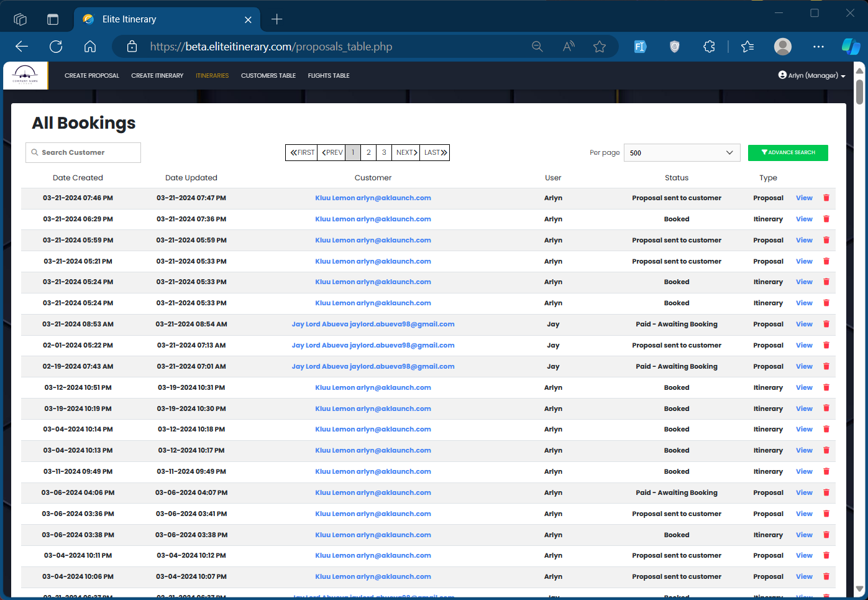This screenshot has height=600, width=868.
Task: Open customer link for booking created 03-04-2024 10:14 PM
Action: coord(373,429)
